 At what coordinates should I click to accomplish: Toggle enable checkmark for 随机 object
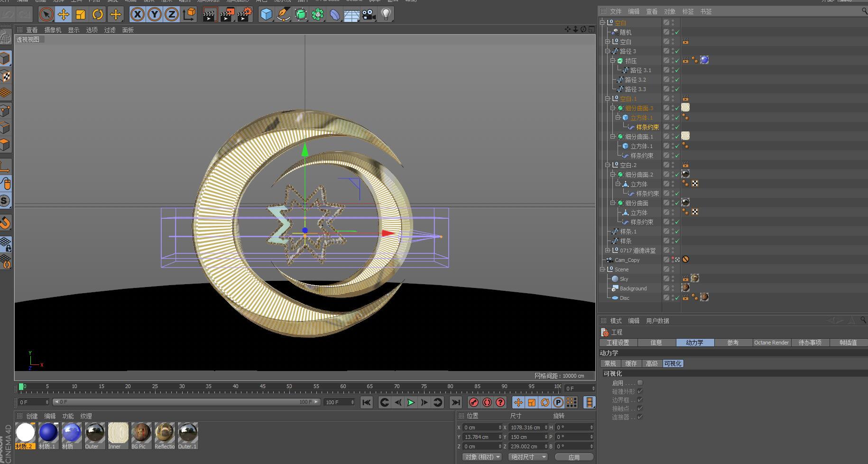click(677, 32)
